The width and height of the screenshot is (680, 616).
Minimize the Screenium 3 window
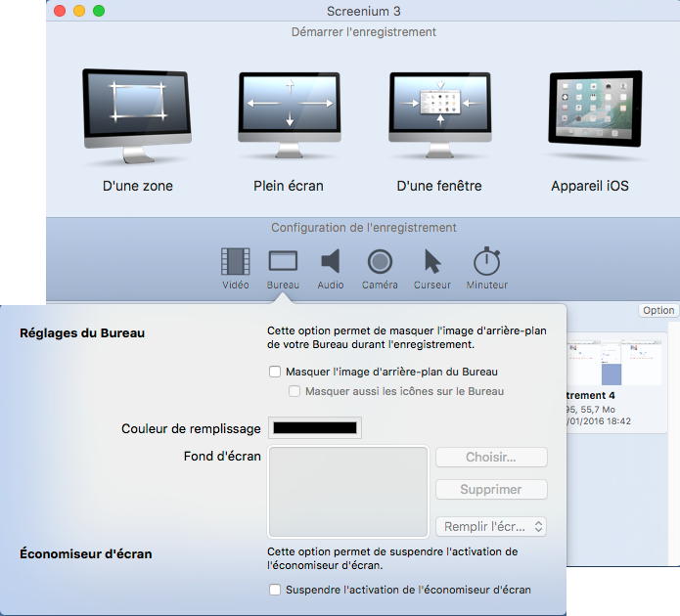(79, 11)
